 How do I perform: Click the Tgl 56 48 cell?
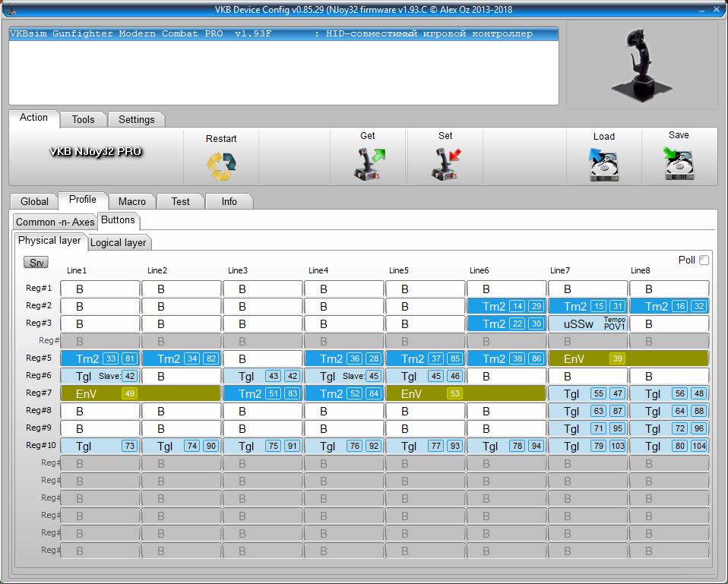669,394
